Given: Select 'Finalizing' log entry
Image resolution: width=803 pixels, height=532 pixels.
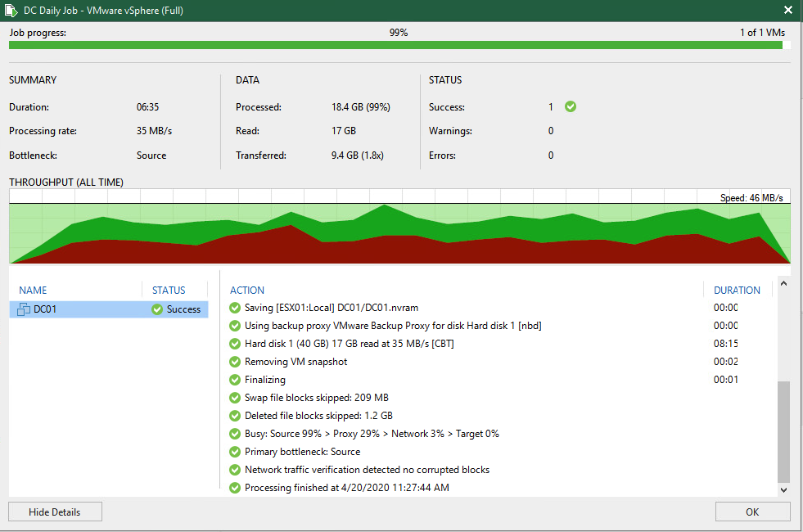Looking at the screenshot, I should (x=264, y=380).
